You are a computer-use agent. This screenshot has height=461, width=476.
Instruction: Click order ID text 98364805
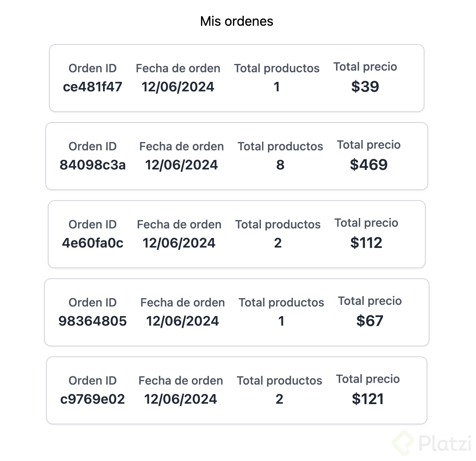(93, 321)
